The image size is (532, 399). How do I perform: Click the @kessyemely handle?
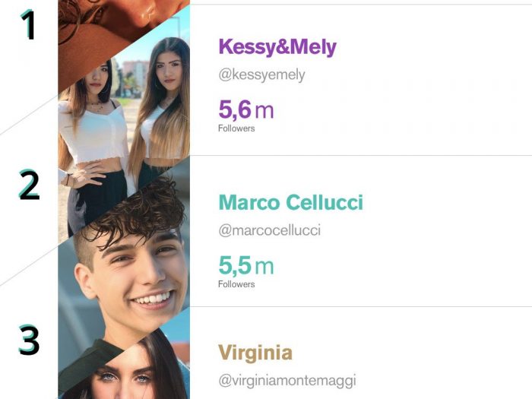coord(262,76)
